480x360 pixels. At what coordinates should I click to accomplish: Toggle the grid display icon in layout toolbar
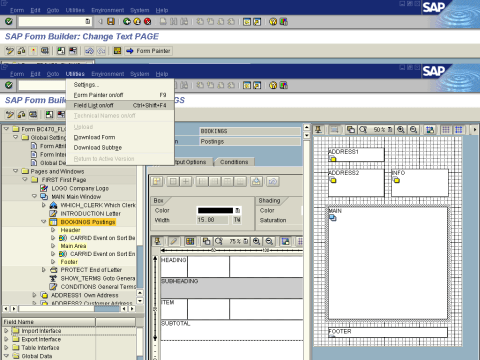pos(446,130)
